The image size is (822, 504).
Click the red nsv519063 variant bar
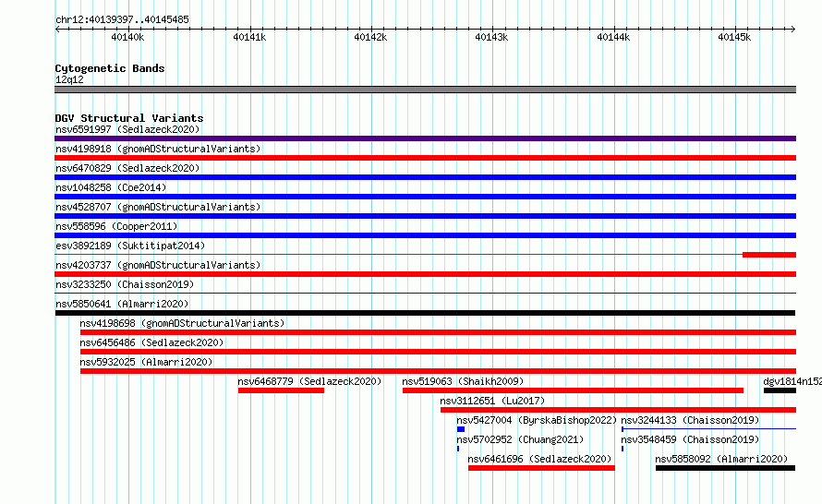(x=573, y=390)
